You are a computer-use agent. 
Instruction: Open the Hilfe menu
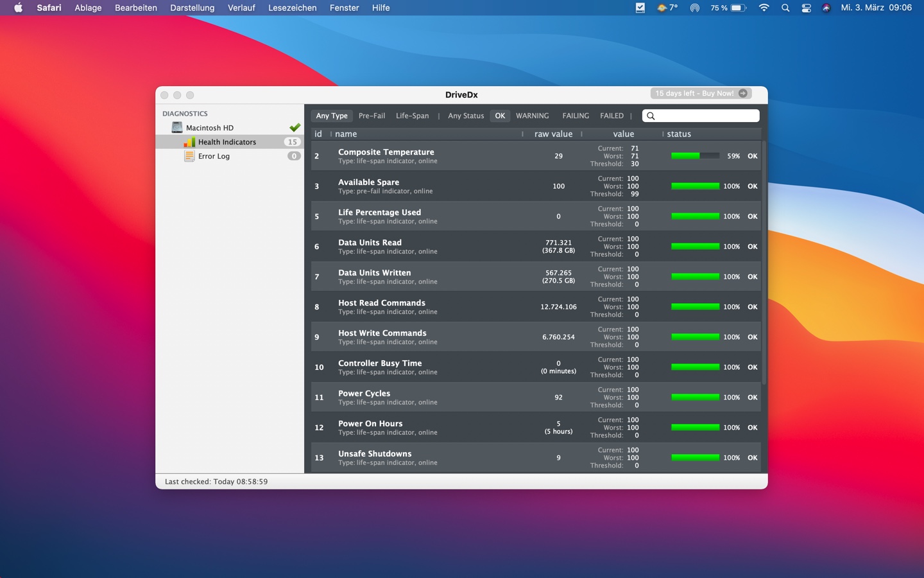(381, 8)
